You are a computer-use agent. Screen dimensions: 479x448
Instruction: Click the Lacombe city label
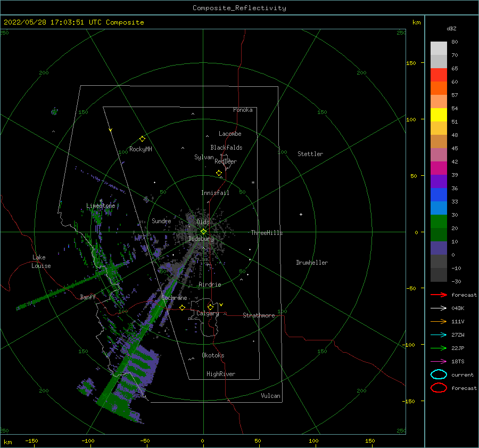click(230, 134)
